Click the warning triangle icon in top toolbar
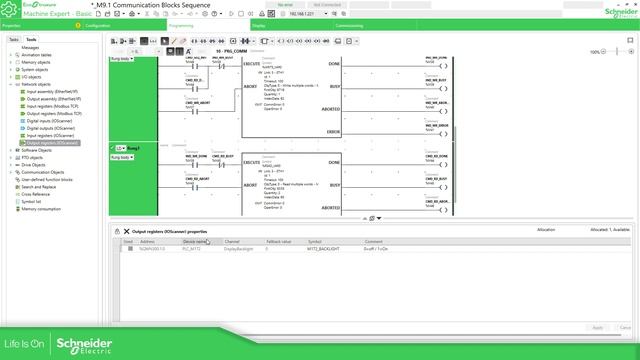Screen dimensions: 640x360 pyautogui.click(x=262, y=13)
